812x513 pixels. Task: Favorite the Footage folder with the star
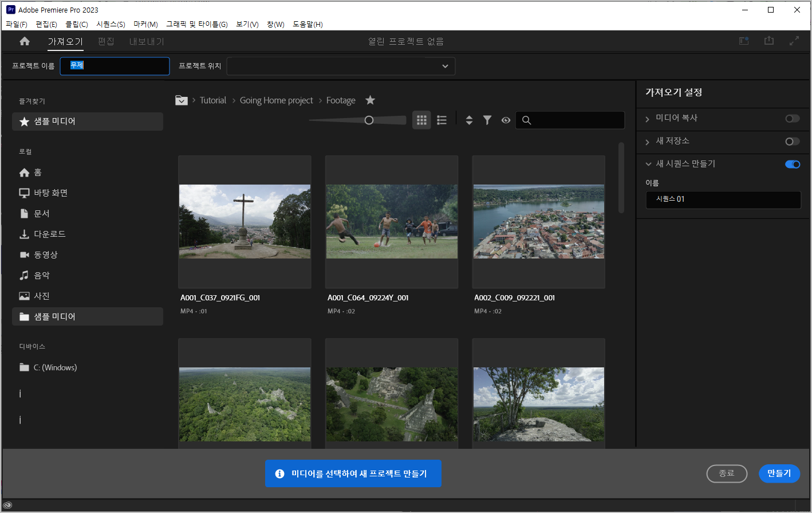(370, 100)
